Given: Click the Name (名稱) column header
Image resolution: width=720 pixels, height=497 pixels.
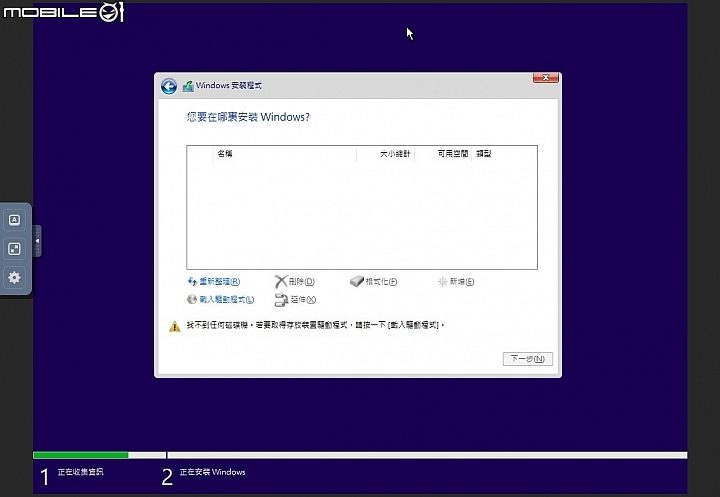Looking at the screenshot, I should [x=285, y=153].
